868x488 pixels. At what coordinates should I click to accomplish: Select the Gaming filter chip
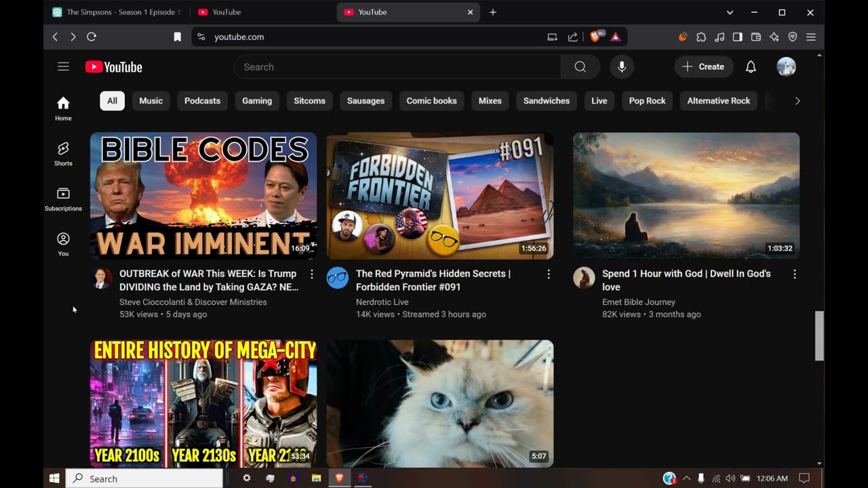(257, 101)
